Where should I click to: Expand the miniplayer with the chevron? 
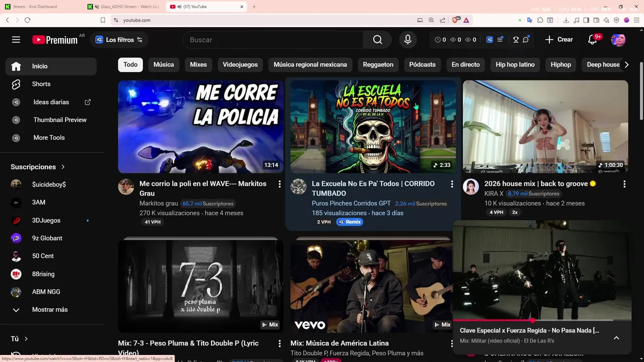pyautogui.click(x=616, y=338)
